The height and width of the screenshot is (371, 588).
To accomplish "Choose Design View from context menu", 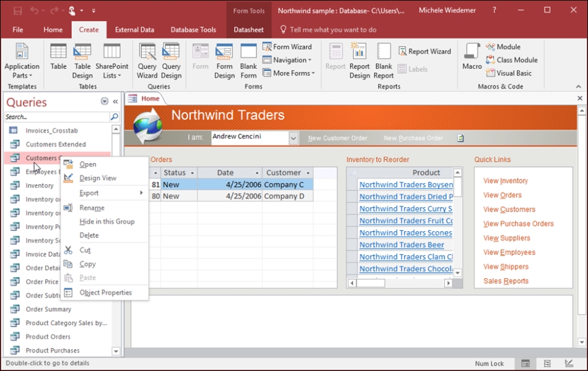I will point(104,178).
